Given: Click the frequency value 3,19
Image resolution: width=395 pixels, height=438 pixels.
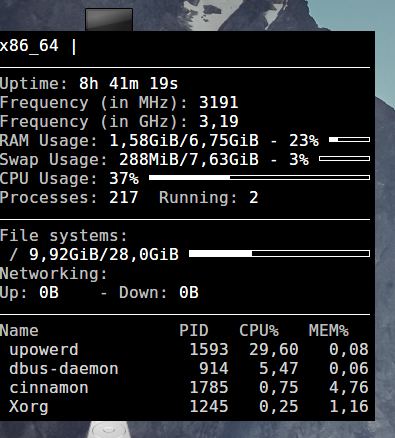Looking at the screenshot, I should click(x=219, y=122).
